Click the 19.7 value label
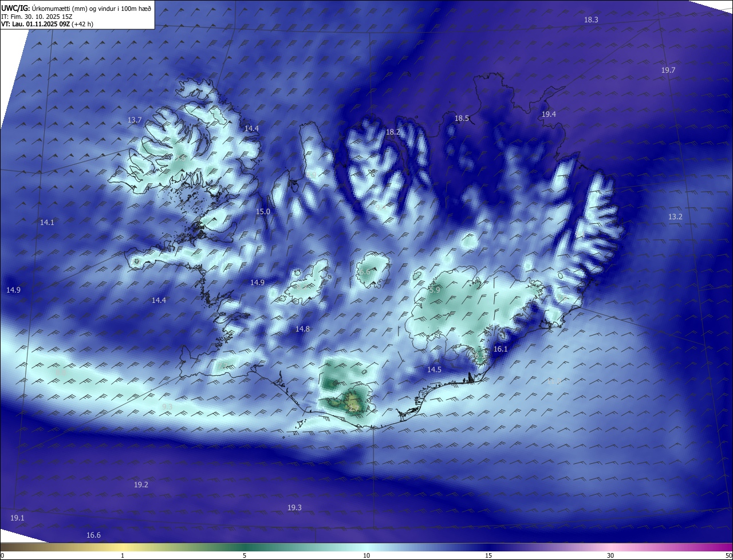 [668, 70]
